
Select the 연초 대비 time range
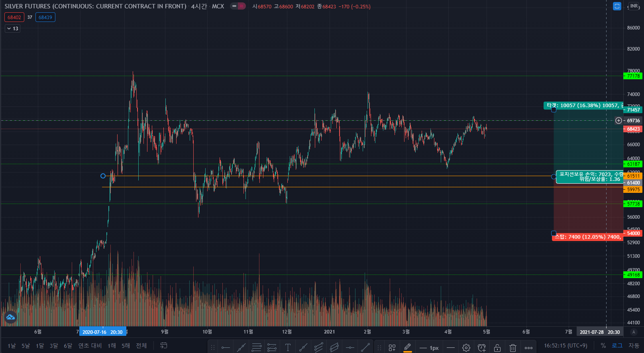[x=90, y=345]
